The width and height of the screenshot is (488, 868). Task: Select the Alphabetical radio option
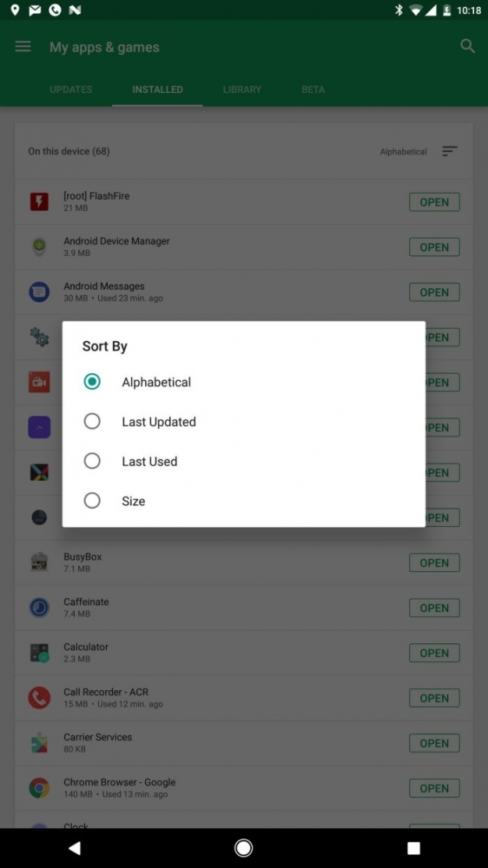(x=92, y=382)
